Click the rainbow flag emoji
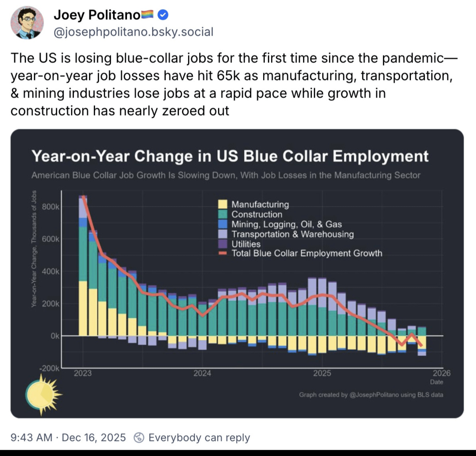The height and width of the screenshot is (456, 476). click(147, 15)
